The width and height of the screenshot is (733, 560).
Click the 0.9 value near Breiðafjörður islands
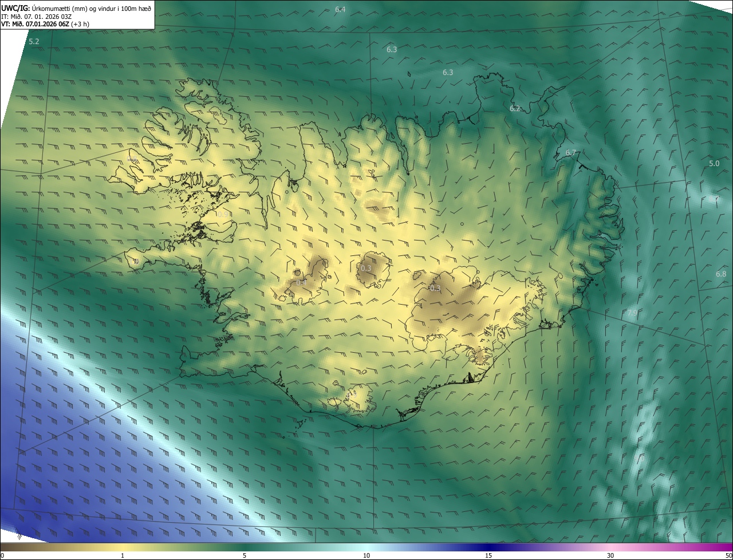(222, 214)
